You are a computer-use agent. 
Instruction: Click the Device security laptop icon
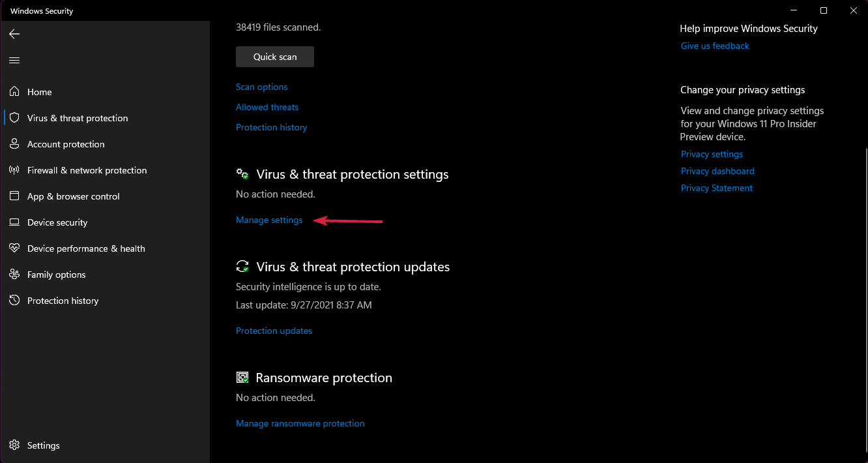point(14,222)
